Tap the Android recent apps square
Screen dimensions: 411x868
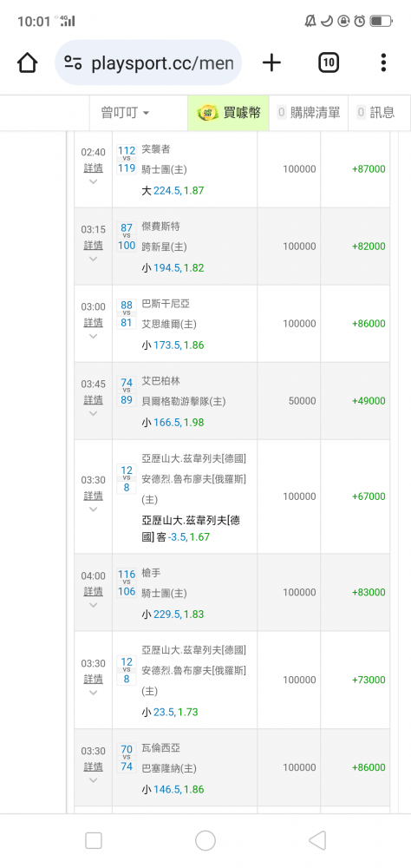94,840
